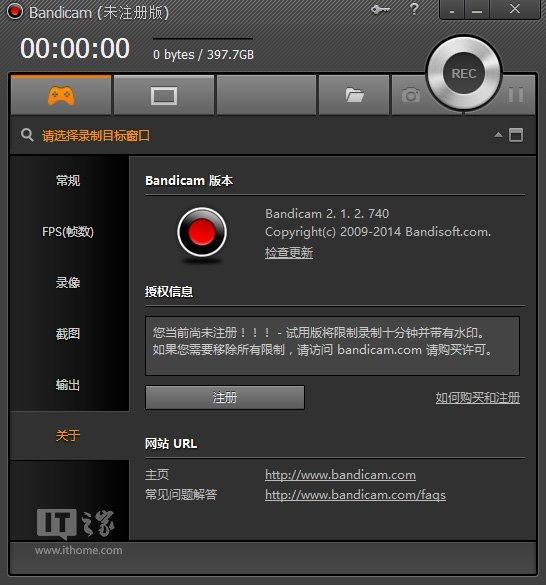The height and width of the screenshot is (585, 546).
Task: Start recording with the REC button
Action: tap(464, 73)
